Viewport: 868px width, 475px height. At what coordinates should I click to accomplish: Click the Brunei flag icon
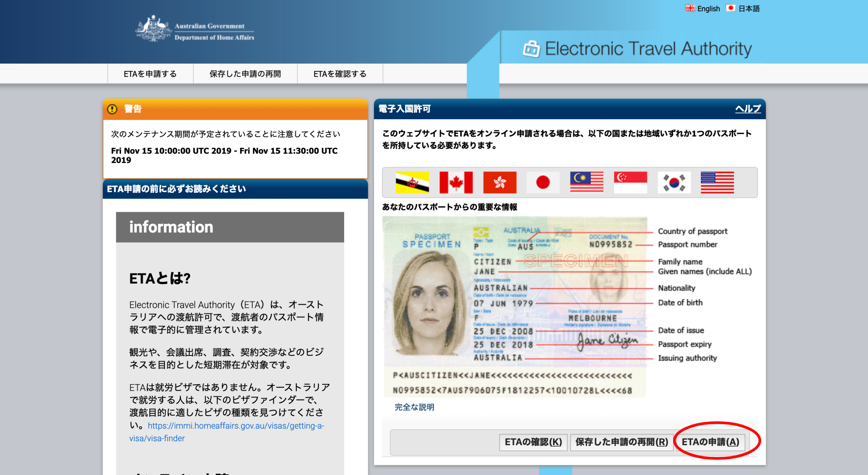(x=412, y=182)
